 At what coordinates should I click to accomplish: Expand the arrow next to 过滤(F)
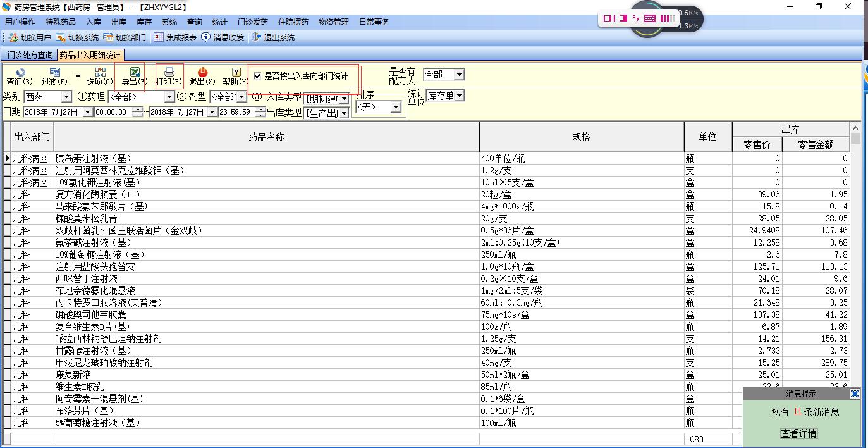(78, 77)
